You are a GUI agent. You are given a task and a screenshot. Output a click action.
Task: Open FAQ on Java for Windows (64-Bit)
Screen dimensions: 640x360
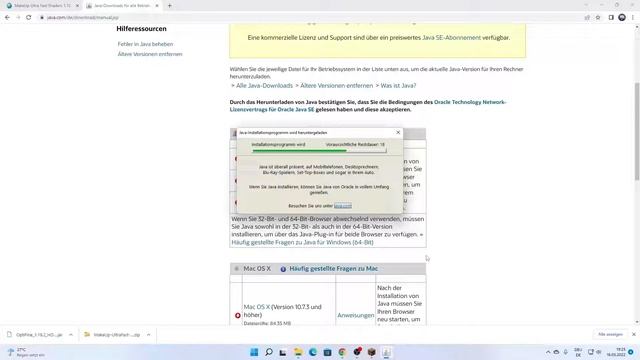click(x=302, y=242)
